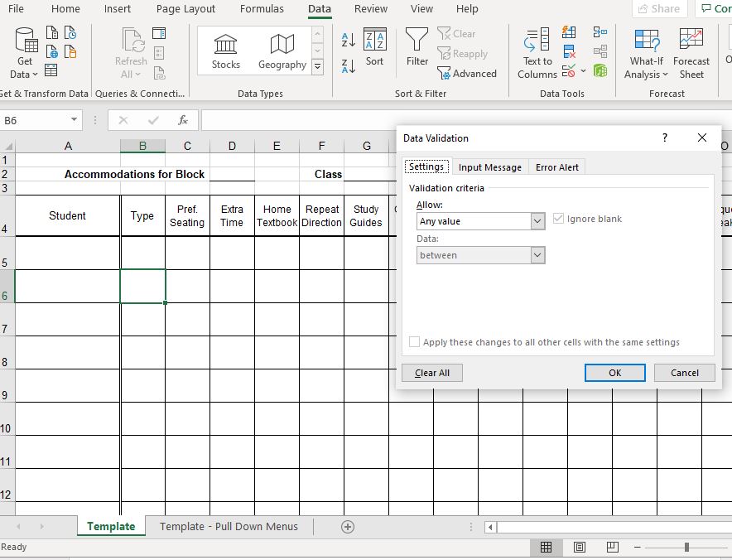Select the Stocks data type

(x=225, y=50)
